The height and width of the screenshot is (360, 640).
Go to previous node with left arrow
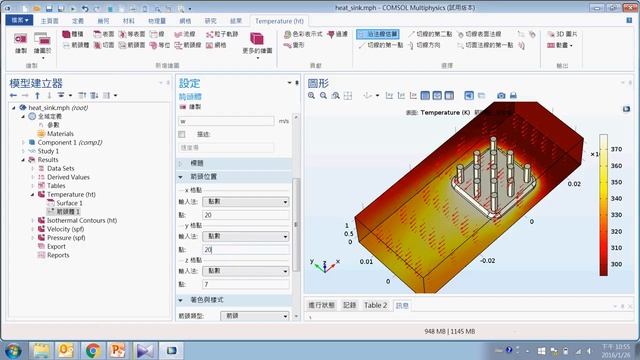click(x=13, y=96)
